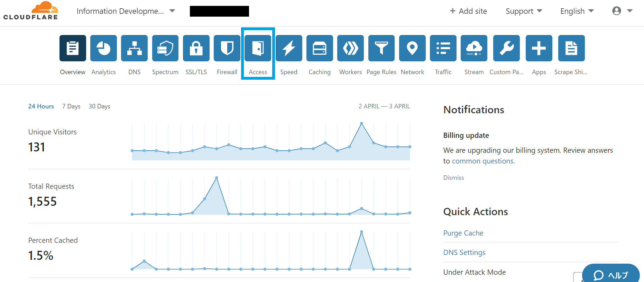Click the Cloudflare logo
This screenshot has height=282, width=644.
[31, 11]
